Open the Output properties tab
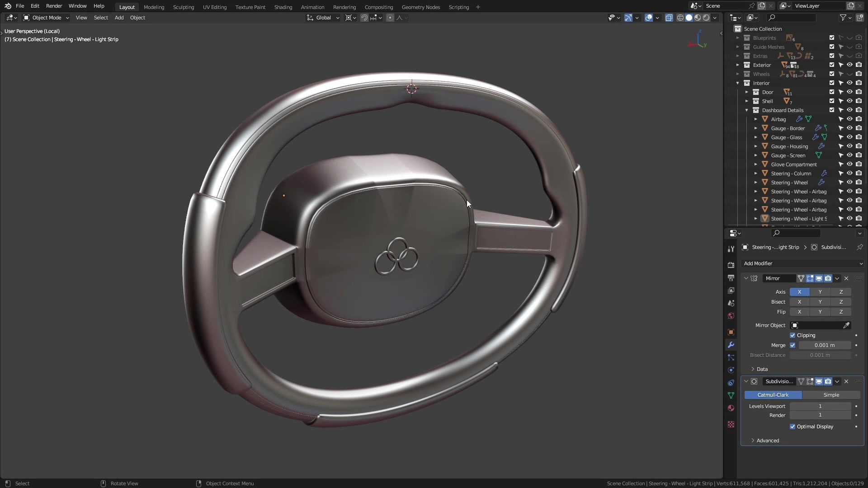The image size is (868, 488). [x=731, y=278]
